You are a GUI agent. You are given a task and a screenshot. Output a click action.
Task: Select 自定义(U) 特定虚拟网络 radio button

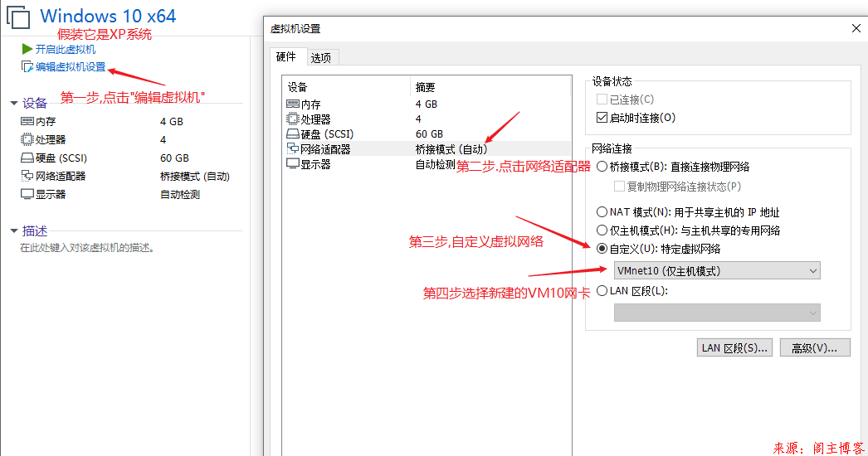point(602,249)
